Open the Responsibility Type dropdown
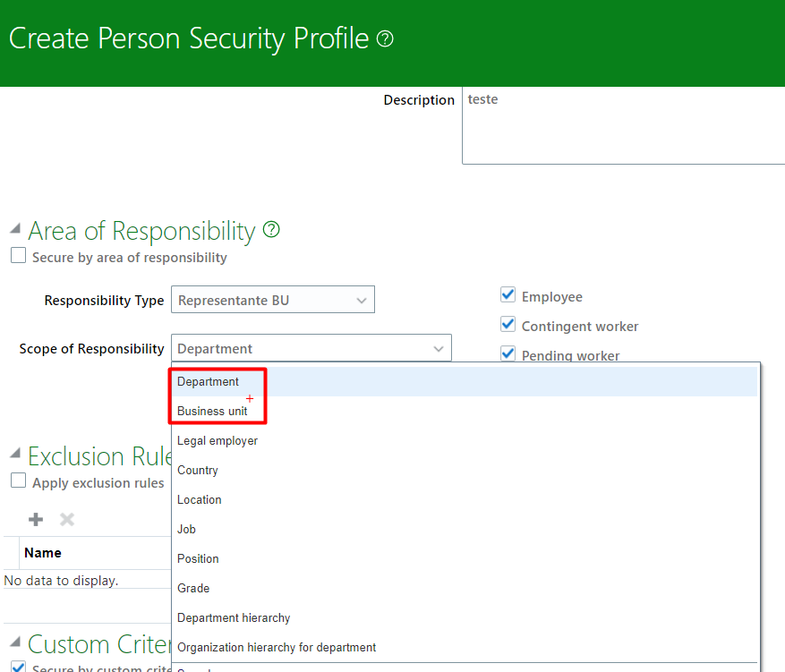This screenshot has width=785, height=672. [x=362, y=299]
